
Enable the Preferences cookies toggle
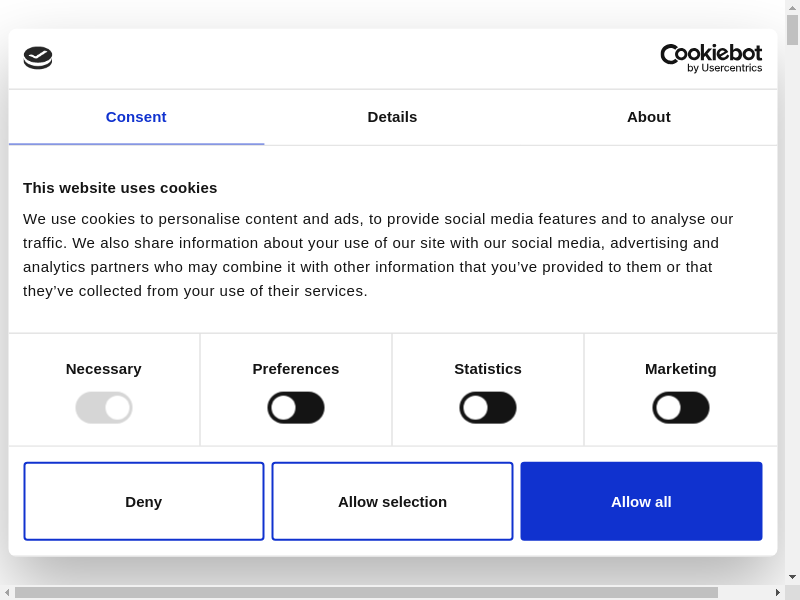click(296, 407)
